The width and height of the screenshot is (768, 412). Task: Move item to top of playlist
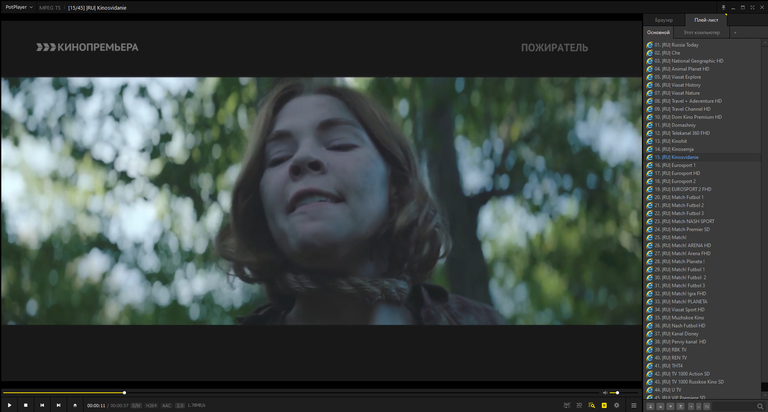(650, 407)
